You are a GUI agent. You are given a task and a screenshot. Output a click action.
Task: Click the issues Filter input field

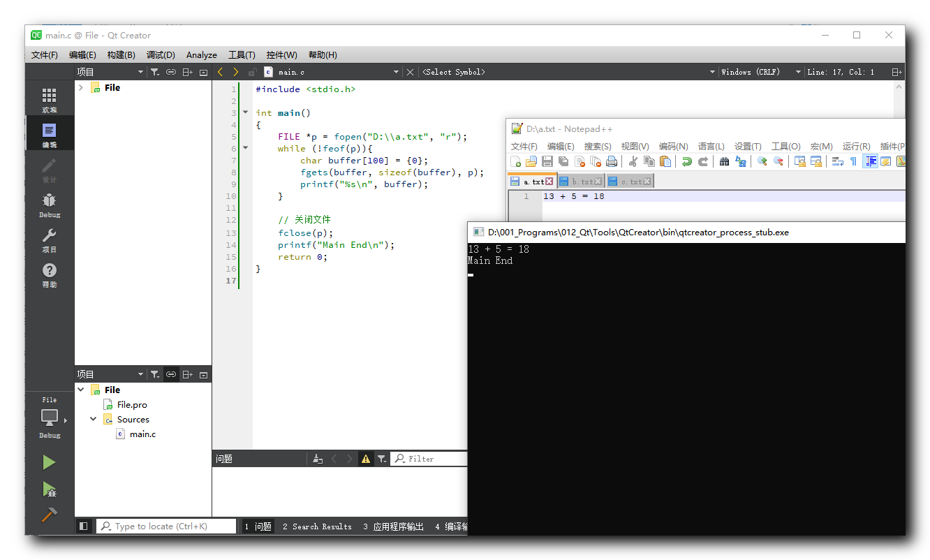click(429, 459)
